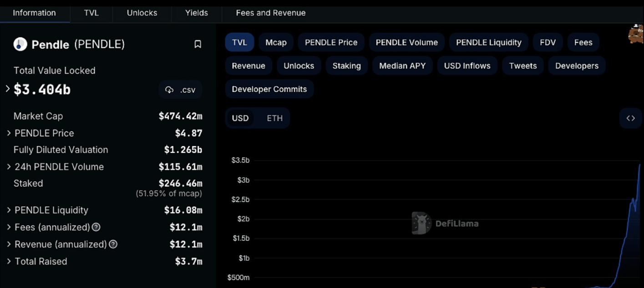
Task: Click the bookmark icon next to Pendle
Action: point(198,44)
